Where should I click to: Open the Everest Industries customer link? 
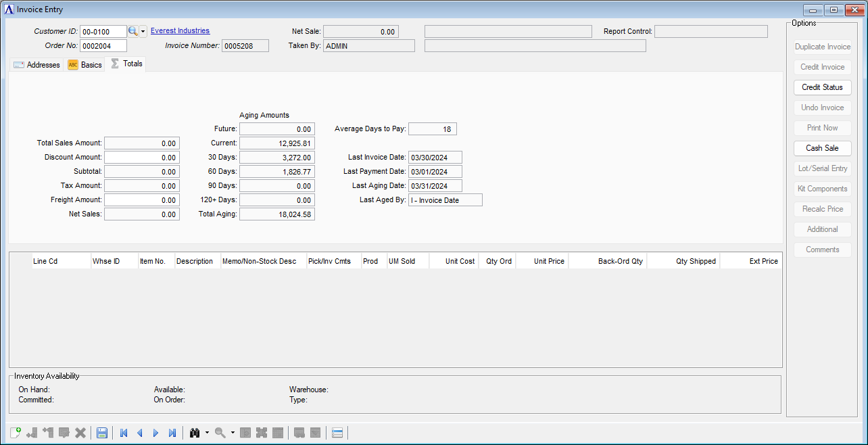click(180, 30)
